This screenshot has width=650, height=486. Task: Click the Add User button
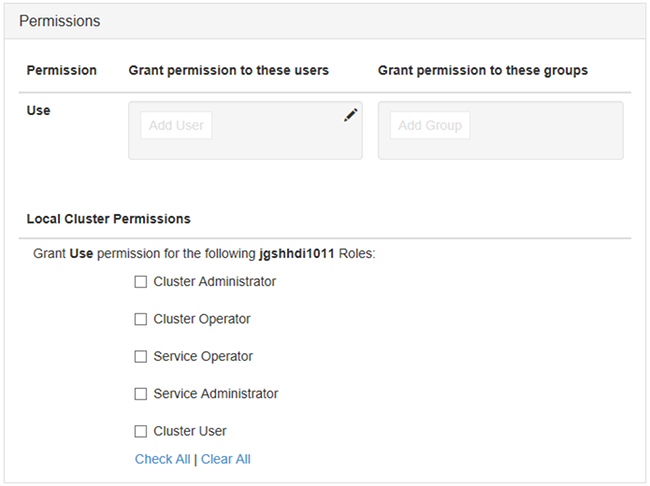pyautogui.click(x=176, y=126)
